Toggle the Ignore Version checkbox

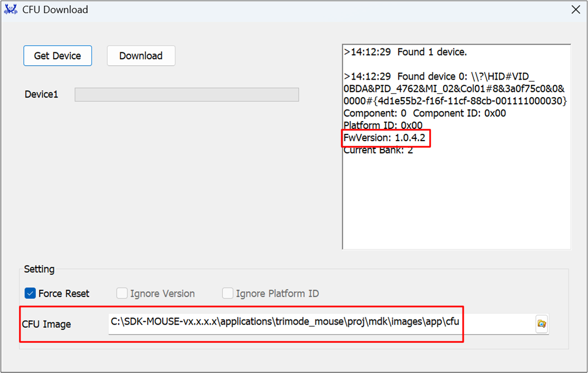pyautogui.click(x=122, y=293)
